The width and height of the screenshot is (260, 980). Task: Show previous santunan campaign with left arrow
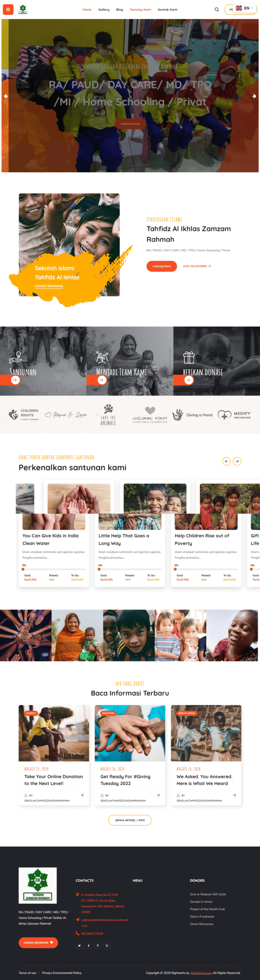pyautogui.click(x=227, y=461)
